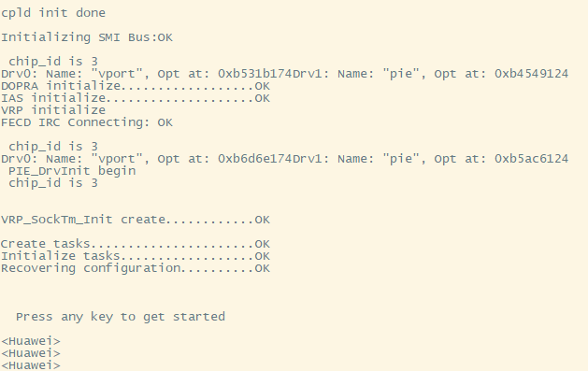Click the 'Create tasks' OK line
This screenshot has height=371, width=588.
coord(135,244)
